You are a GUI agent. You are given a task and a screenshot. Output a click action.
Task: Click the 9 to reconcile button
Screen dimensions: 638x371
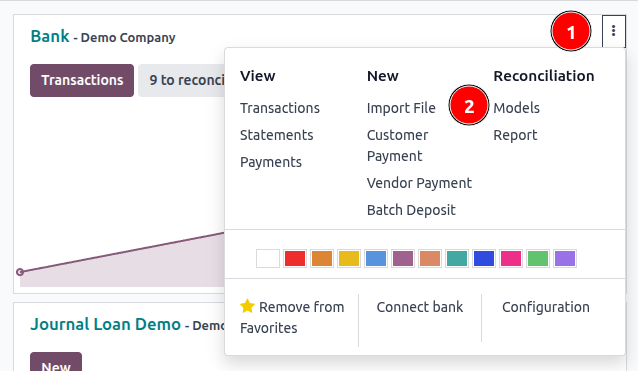click(x=181, y=80)
